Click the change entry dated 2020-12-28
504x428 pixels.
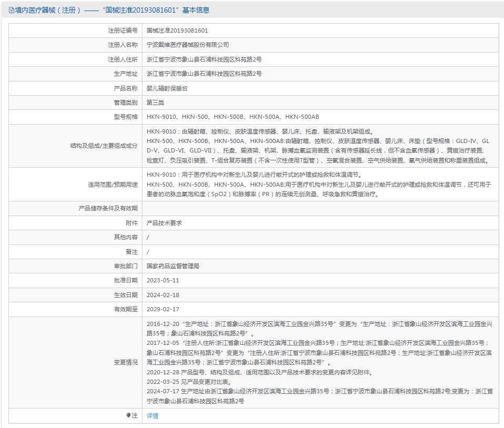260,372
